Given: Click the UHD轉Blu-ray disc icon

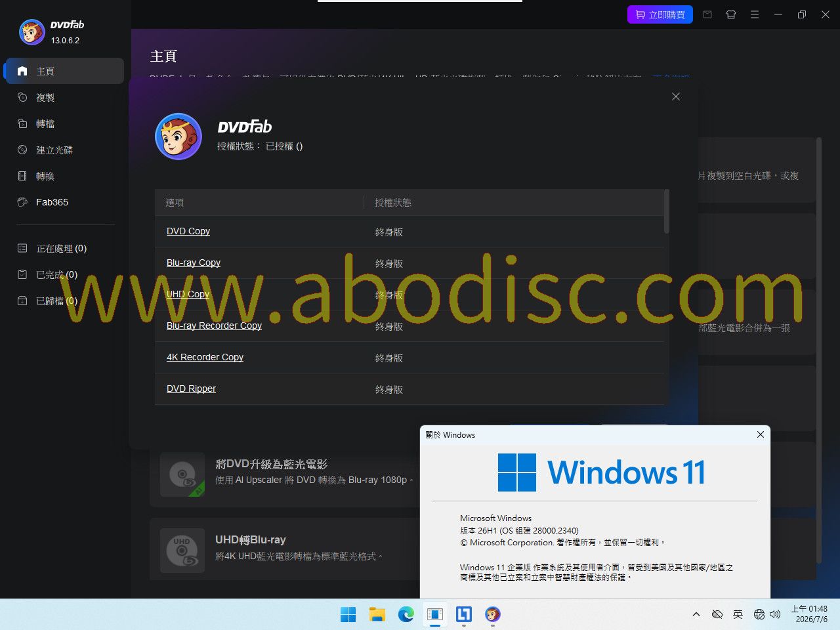Looking at the screenshot, I should coord(182,550).
